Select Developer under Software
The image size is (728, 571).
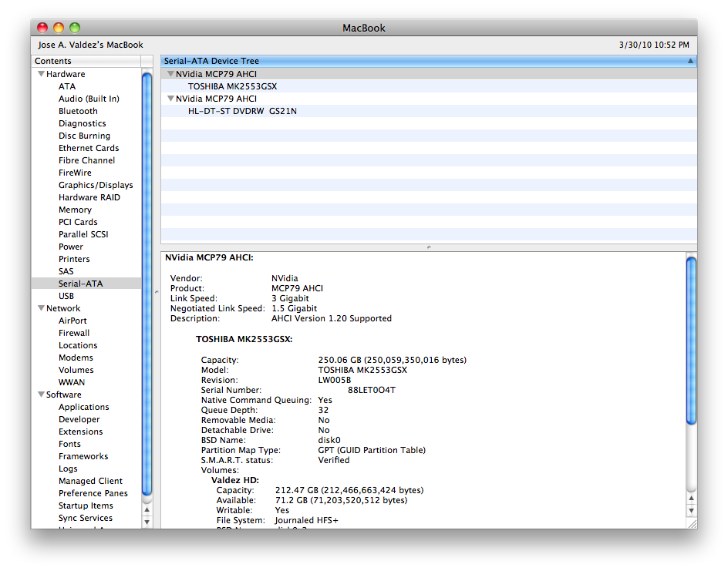[79, 419]
